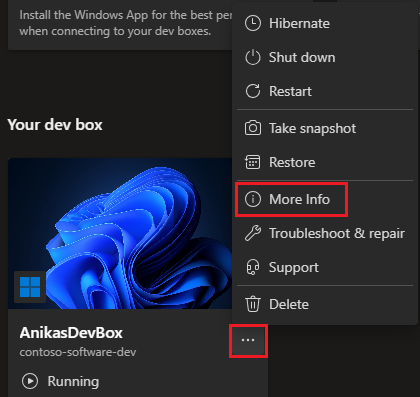Click the Running status text
This screenshot has width=420, height=397.
point(73,381)
